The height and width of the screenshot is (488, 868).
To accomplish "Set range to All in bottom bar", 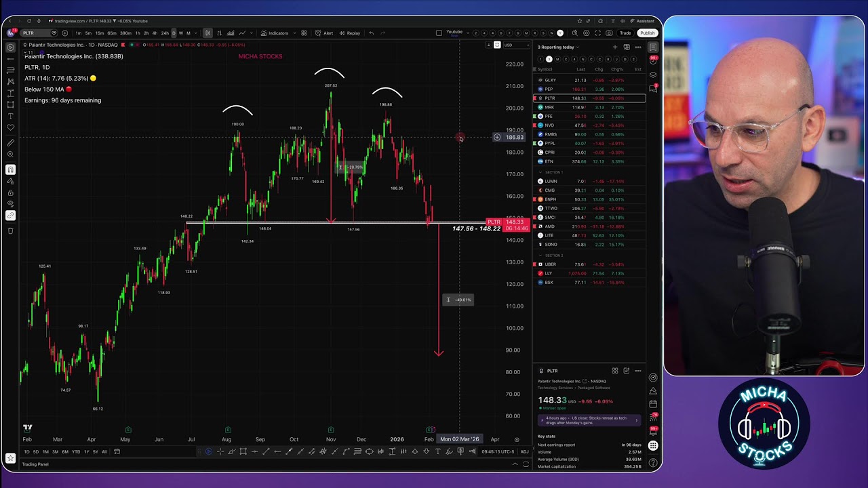I will pos(104,451).
